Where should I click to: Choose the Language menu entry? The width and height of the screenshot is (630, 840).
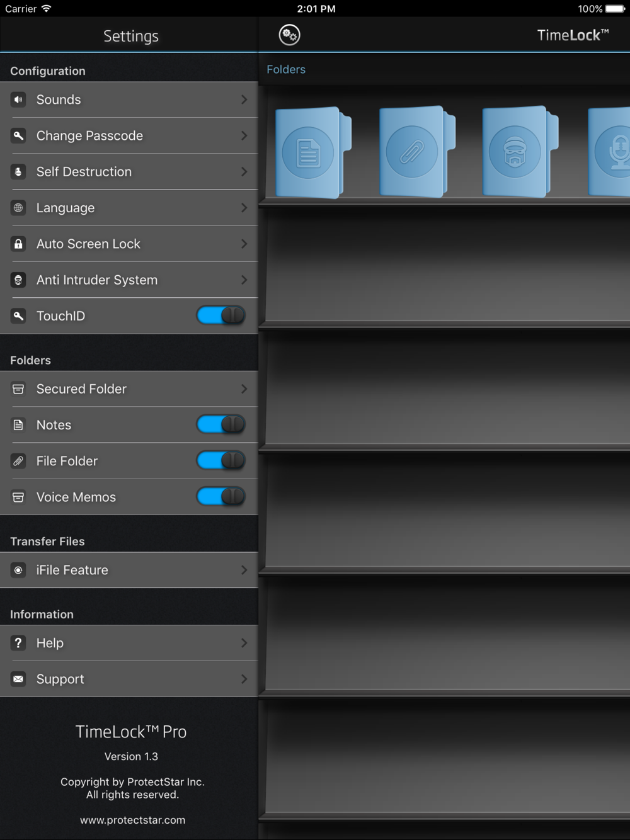coord(66,208)
